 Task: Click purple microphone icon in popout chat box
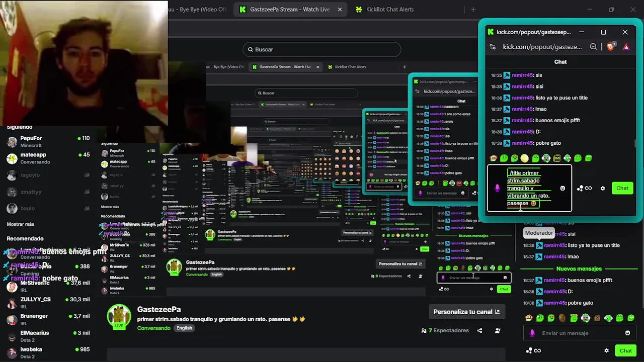(497, 188)
